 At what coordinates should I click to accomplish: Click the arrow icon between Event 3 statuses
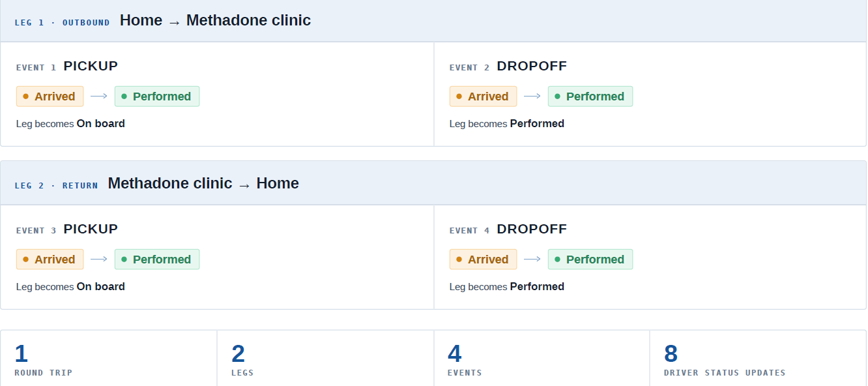pyautogui.click(x=99, y=260)
